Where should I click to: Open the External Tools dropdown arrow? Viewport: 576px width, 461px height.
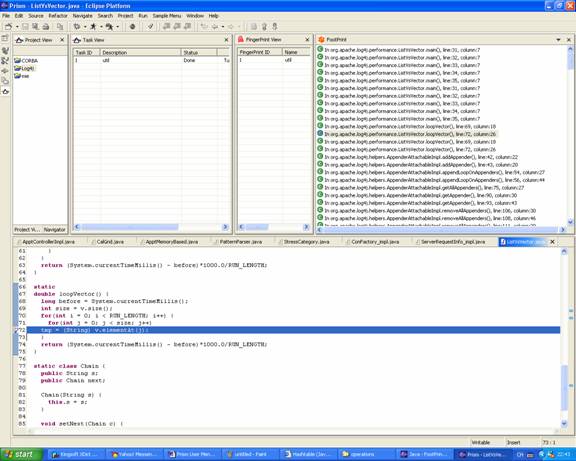tap(118, 27)
